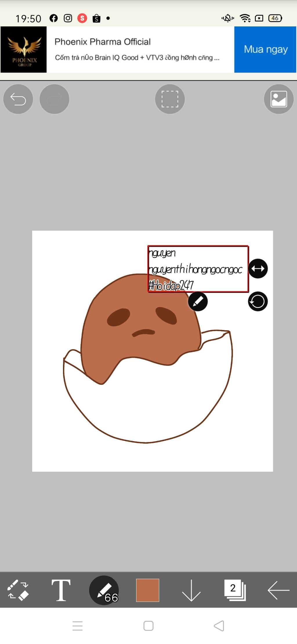297x644 pixels.
Task: Tap the down arrow icon
Action: tap(191, 590)
